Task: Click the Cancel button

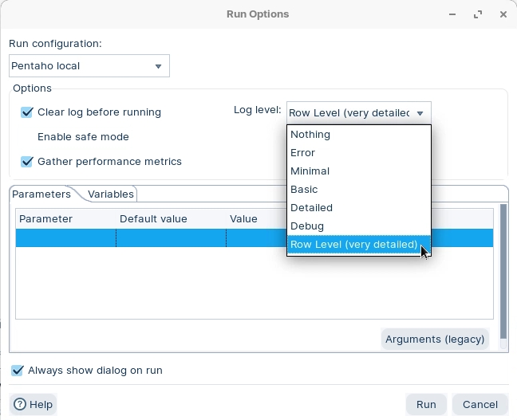Action: (x=480, y=404)
